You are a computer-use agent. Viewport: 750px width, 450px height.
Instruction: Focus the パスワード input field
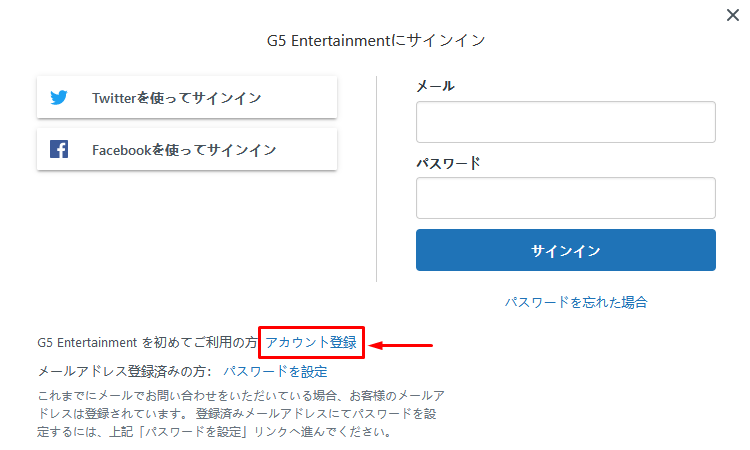pos(566,198)
